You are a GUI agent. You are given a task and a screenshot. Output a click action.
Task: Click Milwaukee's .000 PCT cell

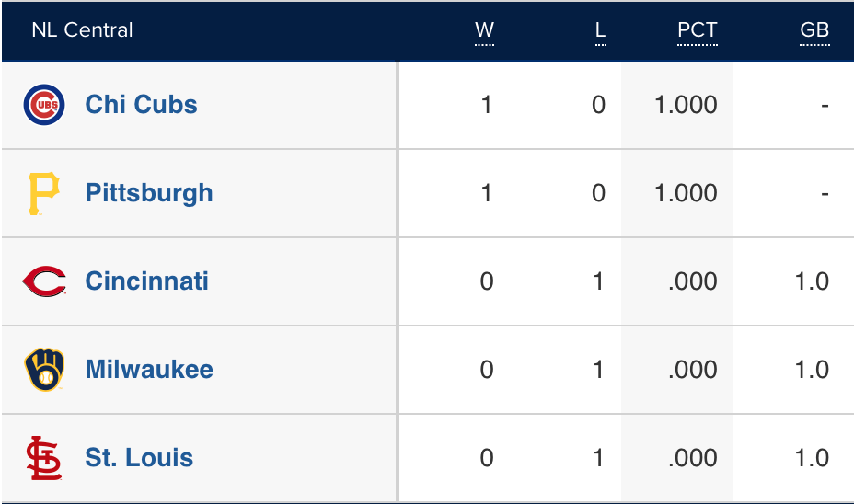point(693,370)
